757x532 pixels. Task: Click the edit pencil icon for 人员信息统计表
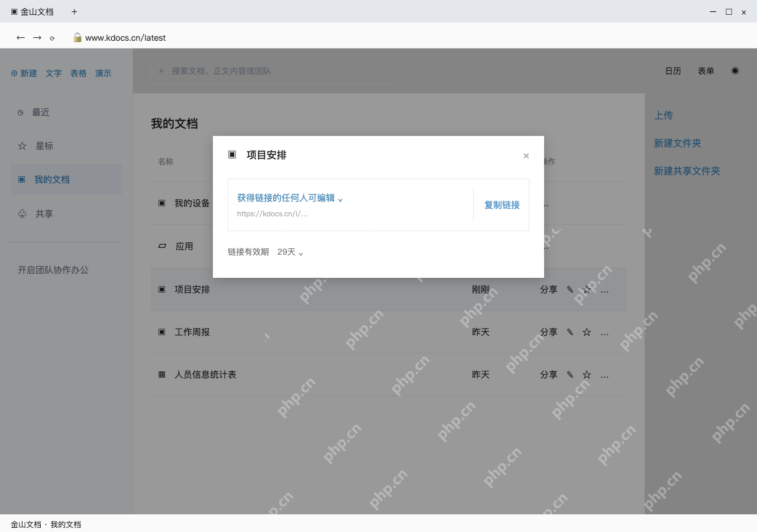(570, 375)
